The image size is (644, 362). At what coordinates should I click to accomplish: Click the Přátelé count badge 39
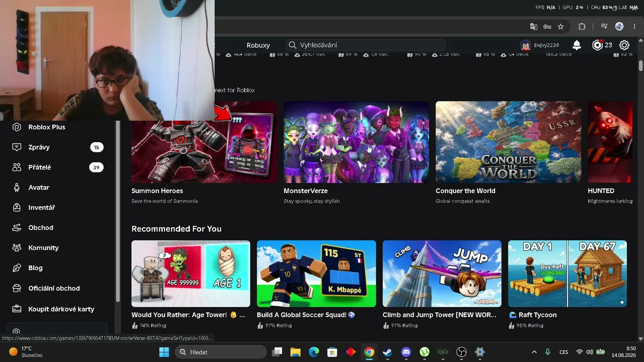(96, 167)
